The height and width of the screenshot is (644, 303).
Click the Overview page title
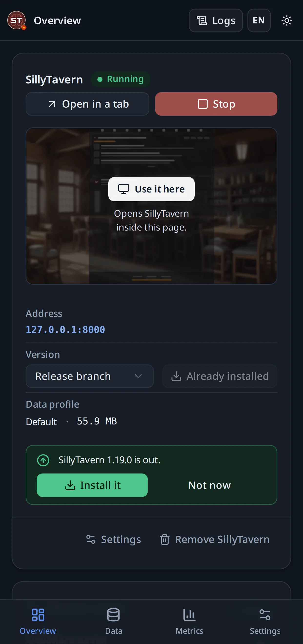pos(57,20)
